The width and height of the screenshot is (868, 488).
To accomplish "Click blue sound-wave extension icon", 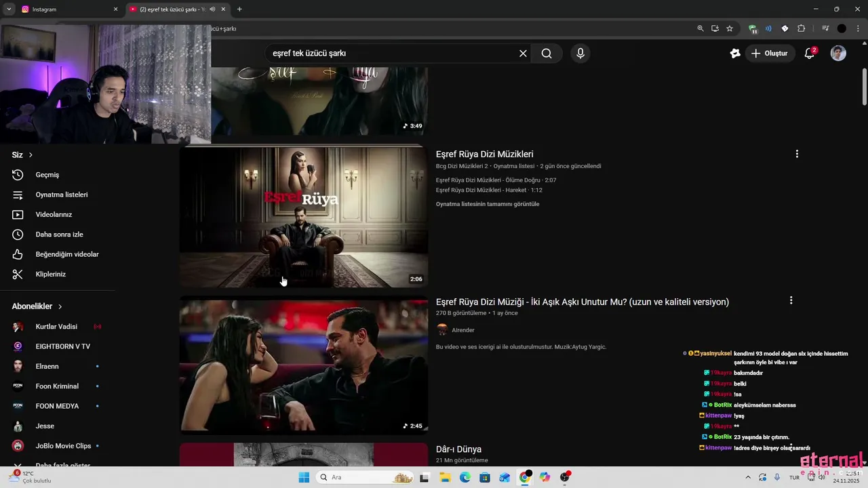I will click(x=768, y=28).
